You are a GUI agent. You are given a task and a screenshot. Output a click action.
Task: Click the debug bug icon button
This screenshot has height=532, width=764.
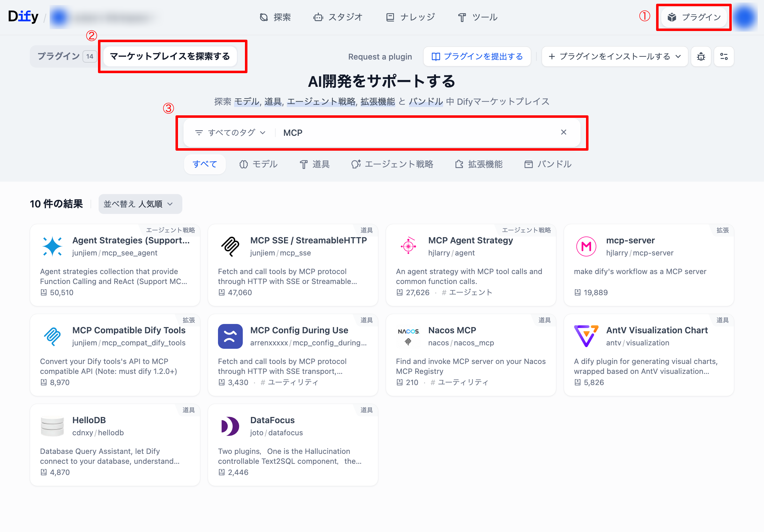[701, 56]
